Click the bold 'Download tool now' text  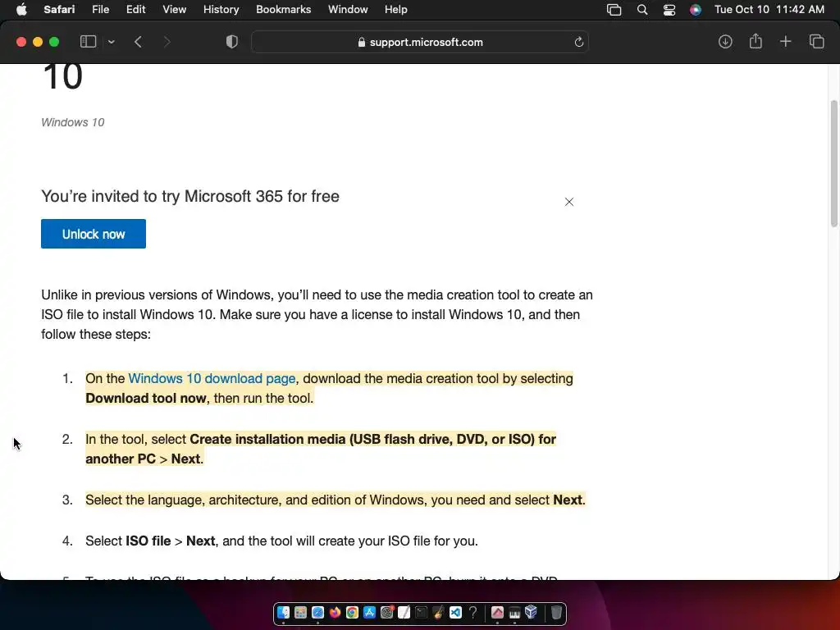(146, 398)
